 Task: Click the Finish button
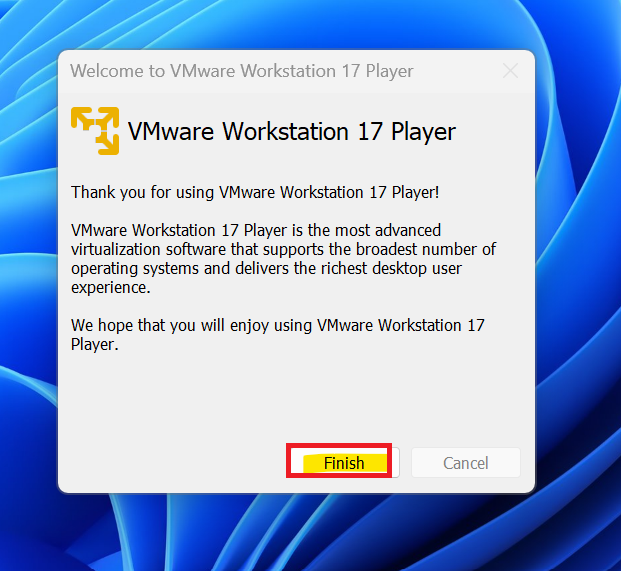(343, 463)
